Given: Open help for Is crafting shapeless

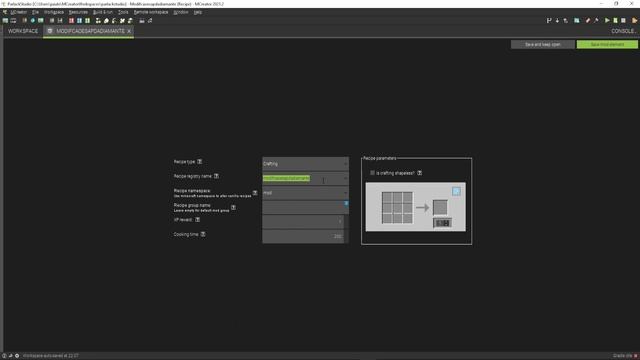Looking at the screenshot, I should (420, 173).
